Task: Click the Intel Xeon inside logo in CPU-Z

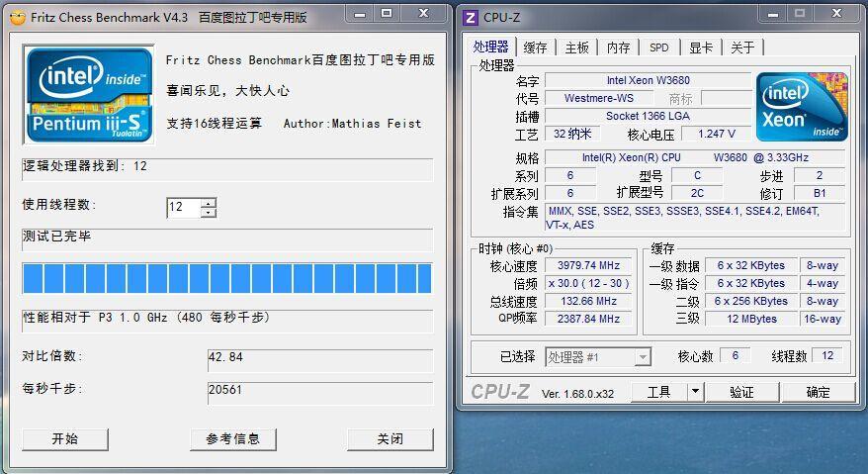Action: pyautogui.click(x=802, y=107)
